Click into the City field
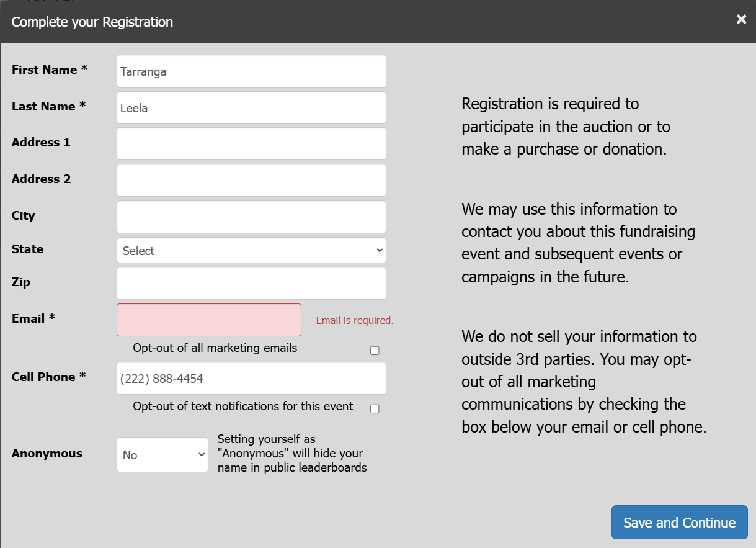 [251, 217]
